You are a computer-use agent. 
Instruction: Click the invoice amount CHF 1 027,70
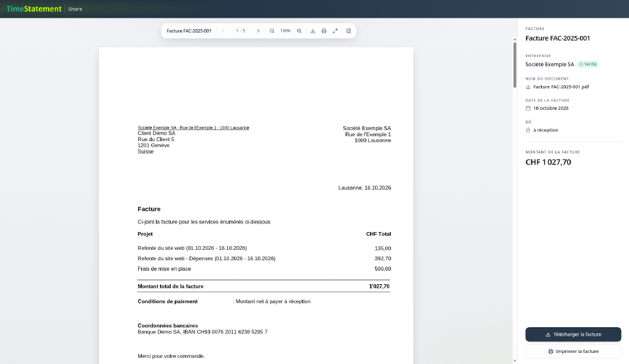(x=548, y=162)
